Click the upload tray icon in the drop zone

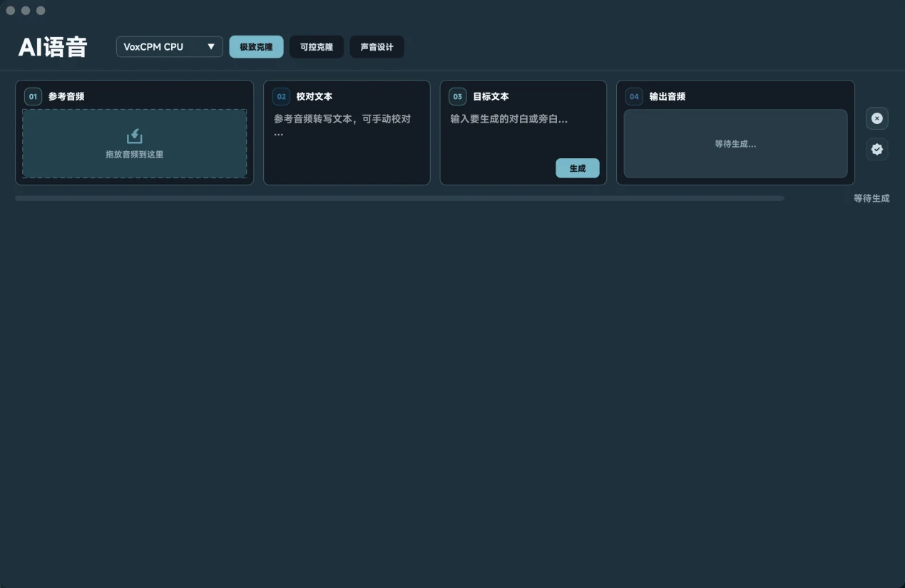pos(135,136)
